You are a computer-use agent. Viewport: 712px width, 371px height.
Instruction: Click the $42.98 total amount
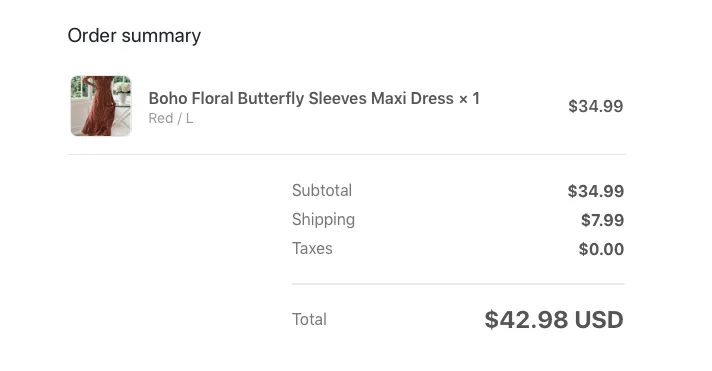tap(526, 320)
